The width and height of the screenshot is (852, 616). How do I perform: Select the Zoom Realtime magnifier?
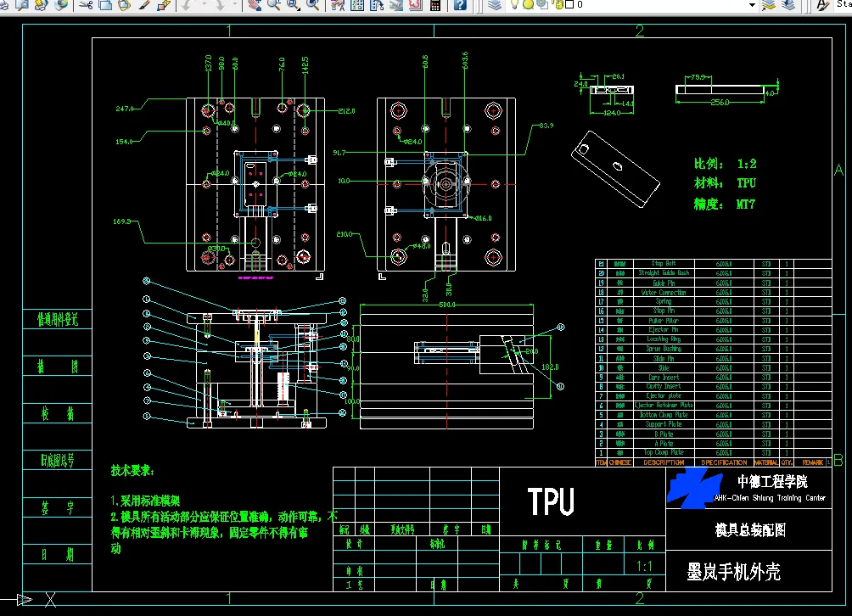click(x=273, y=5)
